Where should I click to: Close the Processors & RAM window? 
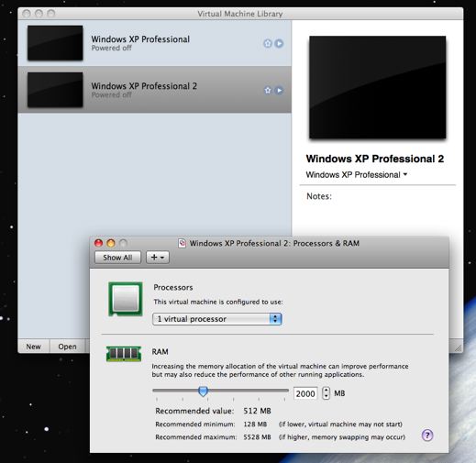[98, 243]
